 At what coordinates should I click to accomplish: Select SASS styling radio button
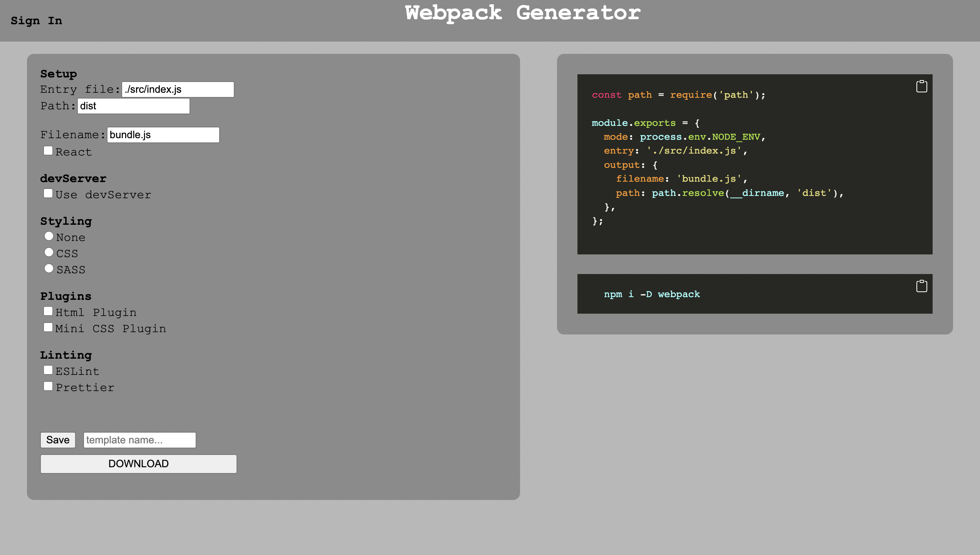click(49, 268)
